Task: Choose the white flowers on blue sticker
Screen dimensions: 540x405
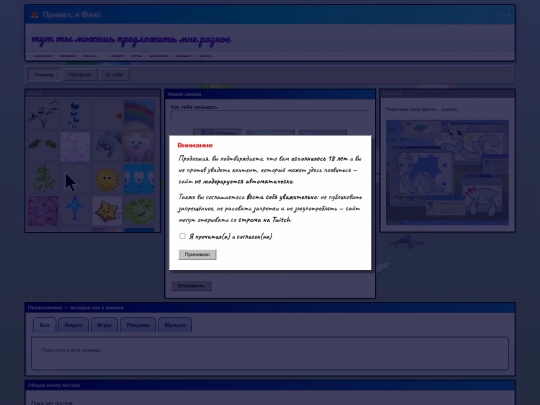Action: pyautogui.click(x=139, y=179)
